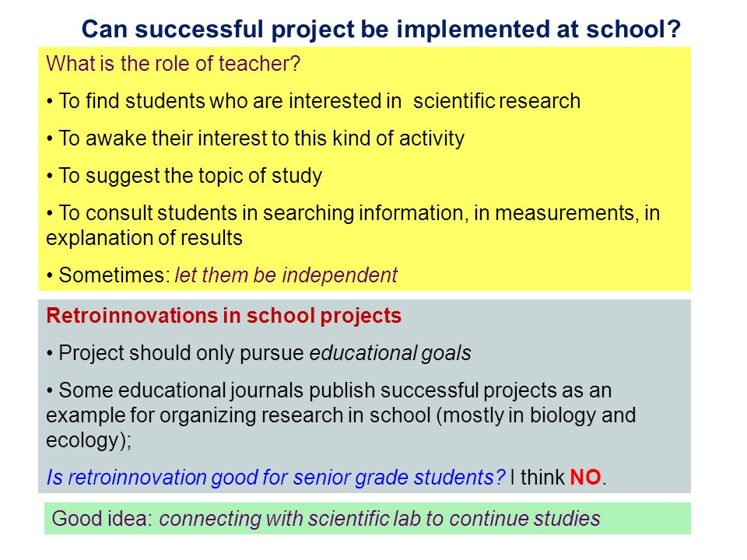Click the bullet about educational journals publishing projects

point(341,415)
